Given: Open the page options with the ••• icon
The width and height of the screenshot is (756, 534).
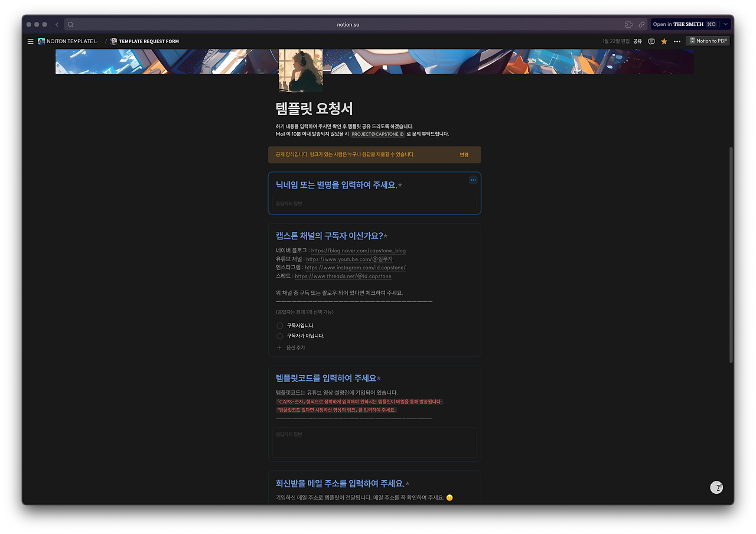Looking at the screenshot, I should (677, 41).
